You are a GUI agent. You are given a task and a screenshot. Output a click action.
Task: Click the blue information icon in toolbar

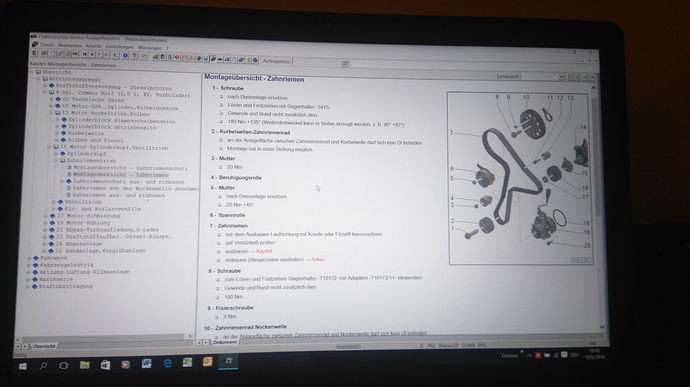coord(125,55)
